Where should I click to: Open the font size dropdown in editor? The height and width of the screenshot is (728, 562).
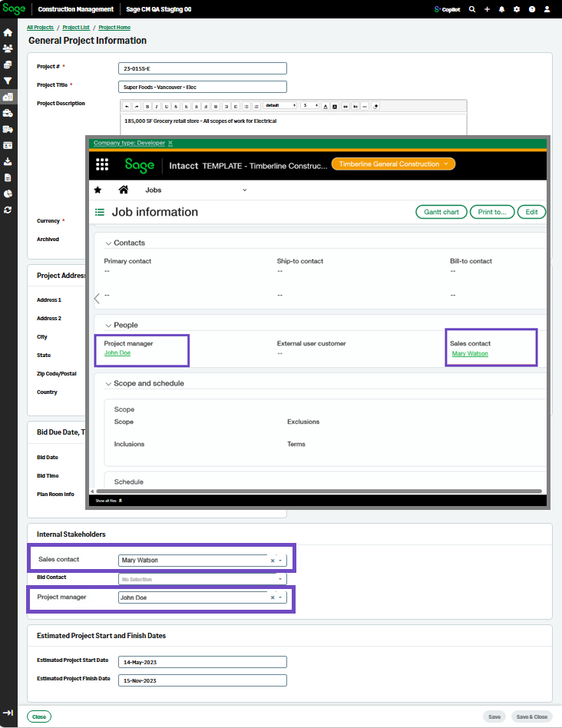(x=309, y=106)
